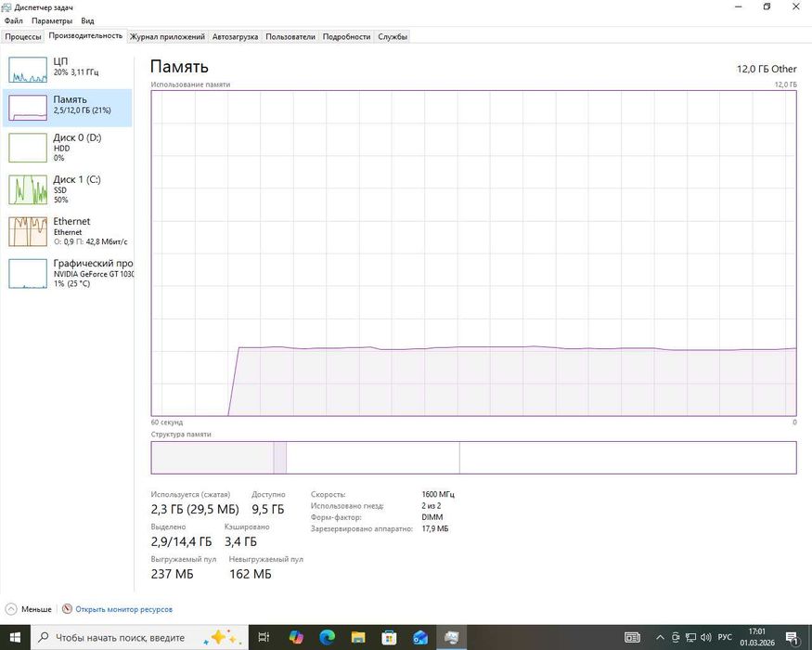
Task: Select the Ethernet entry in the sidebar
Action: pyautogui.click(x=68, y=231)
